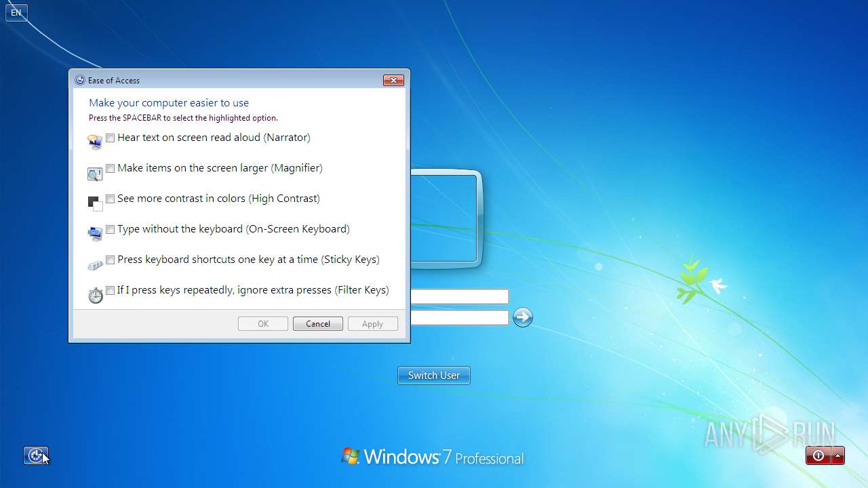Click the Filter Keys stopwatch icon
Screen dimensions: 868x488
(x=96, y=295)
